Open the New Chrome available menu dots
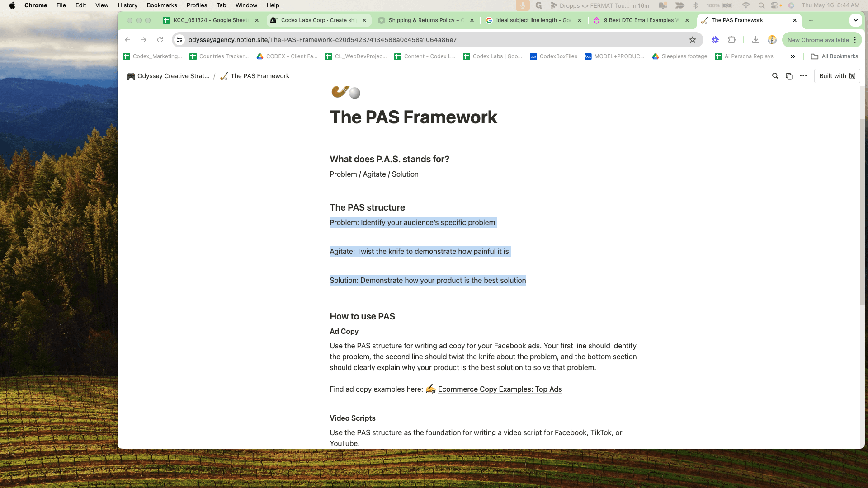The image size is (868, 488). (x=855, y=40)
